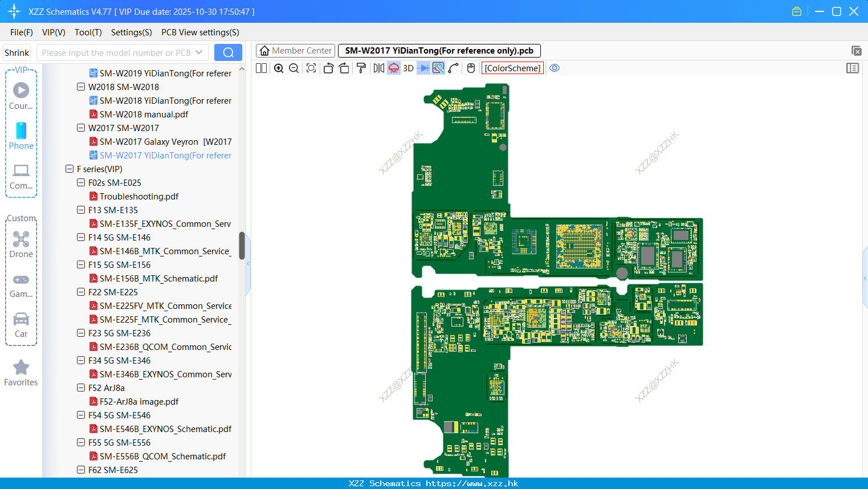Select the paint roller highlight tool

(x=361, y=68)
